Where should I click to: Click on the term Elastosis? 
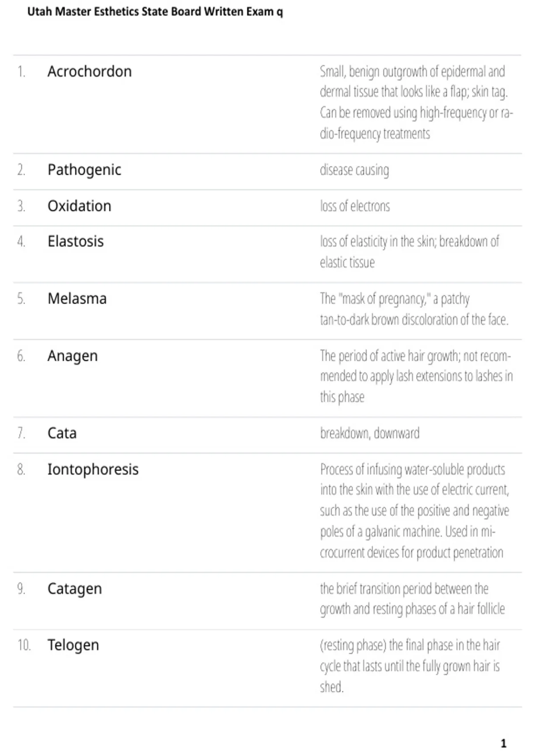76,241
